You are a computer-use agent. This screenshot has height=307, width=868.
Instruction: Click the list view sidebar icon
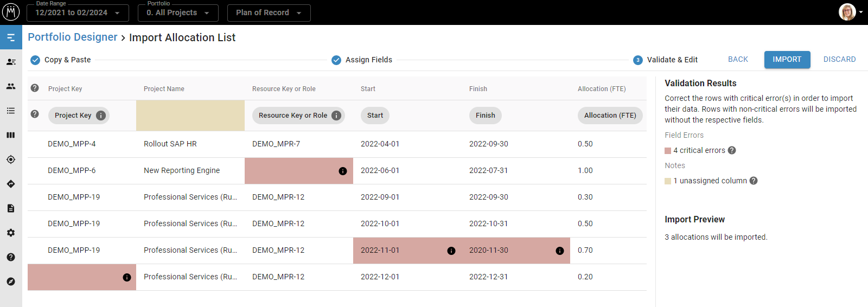coord(11,111)
